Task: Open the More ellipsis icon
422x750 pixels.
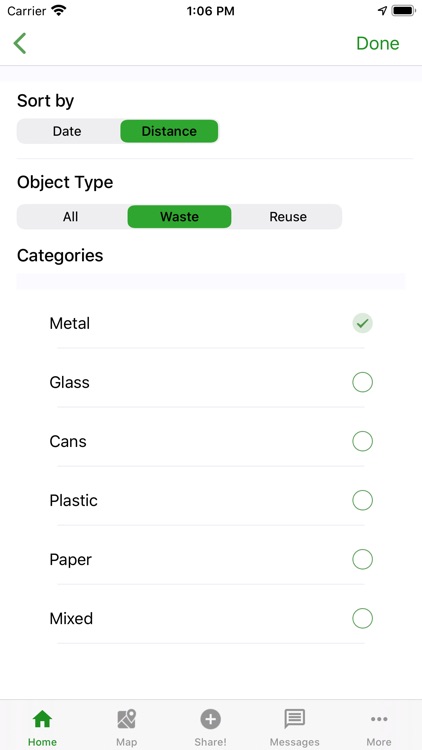Action: pos(379,718)
